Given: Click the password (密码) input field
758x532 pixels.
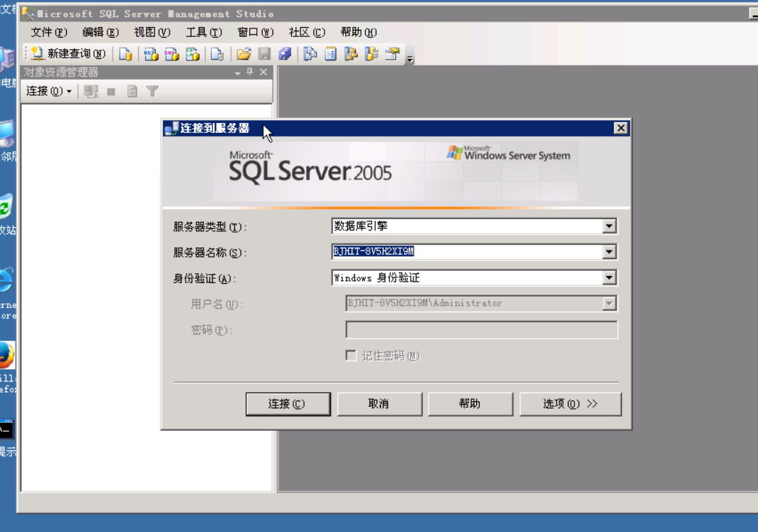Looking at the screenshot, I should click(481, 329).
